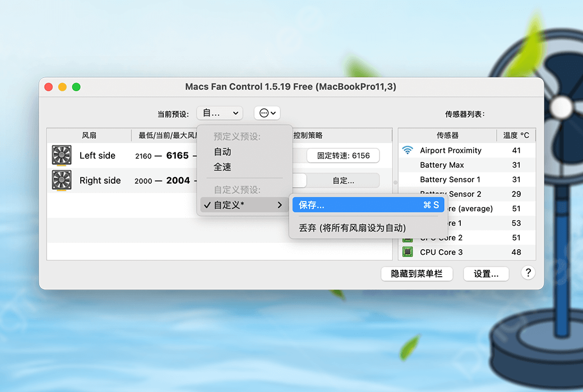The width and height of the screenshot is (583, 392).
Task: Open the 当前预设 preset dropdown
Action: pos(219,113)
